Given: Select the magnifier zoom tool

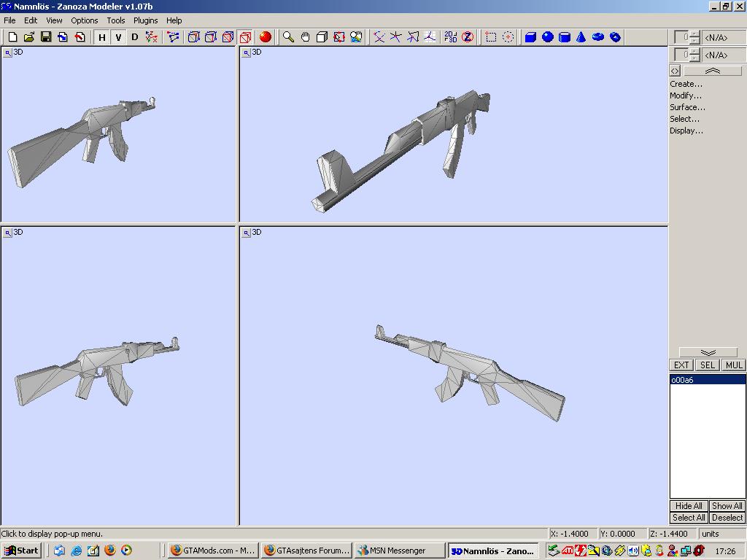Looking at the screenshot, I should (x=288, y=37).
